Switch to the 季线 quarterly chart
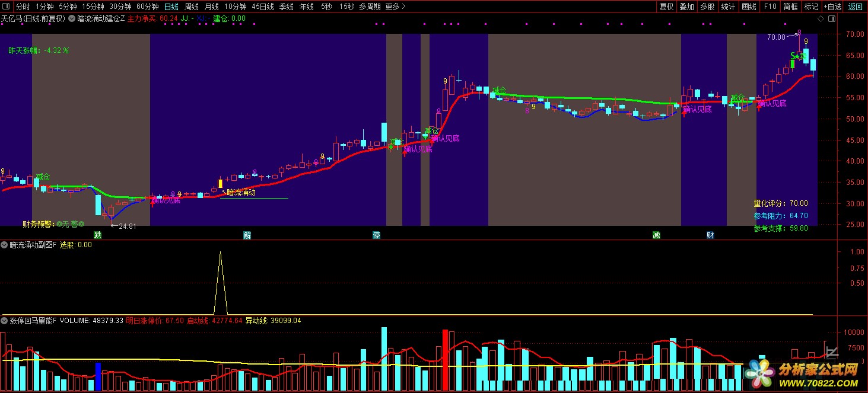Viewport: 868px width, 393px height. pyautogui.click(x=286, y=7)
